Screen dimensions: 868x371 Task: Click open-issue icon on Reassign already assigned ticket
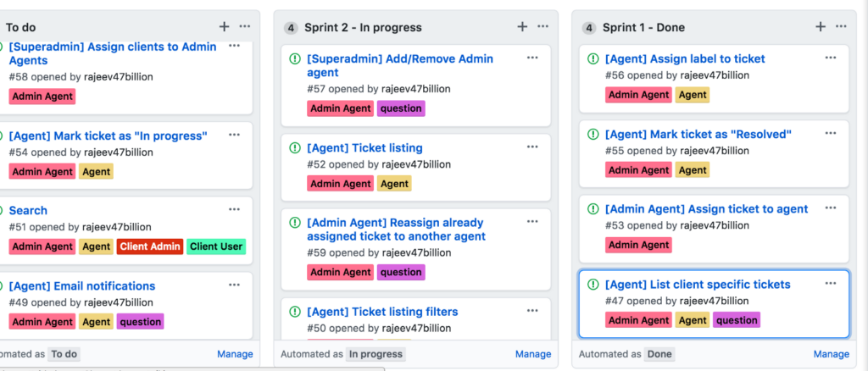[x=295, y=223]
